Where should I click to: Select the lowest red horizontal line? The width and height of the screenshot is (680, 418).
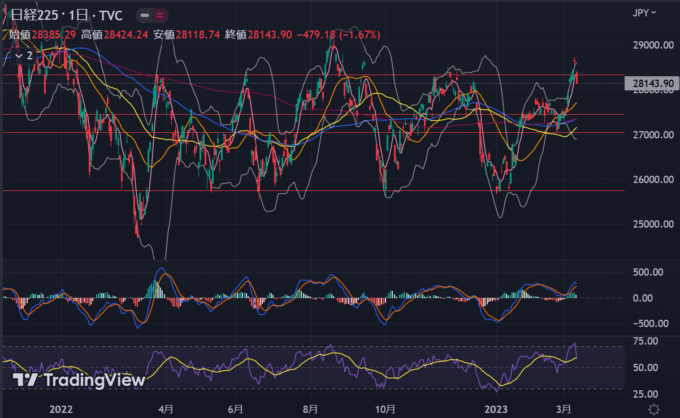(300, 190)
